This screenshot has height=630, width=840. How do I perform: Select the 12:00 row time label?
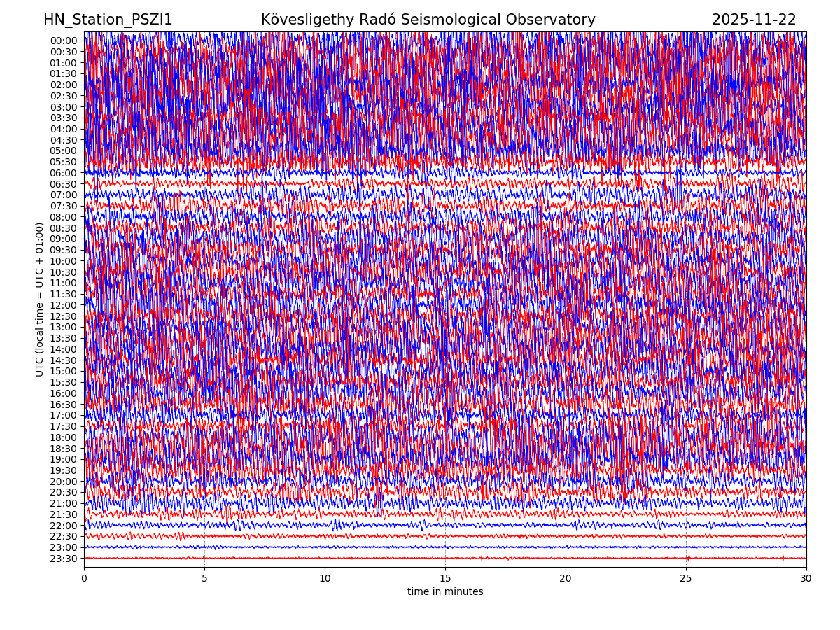[x=63, y=305]
